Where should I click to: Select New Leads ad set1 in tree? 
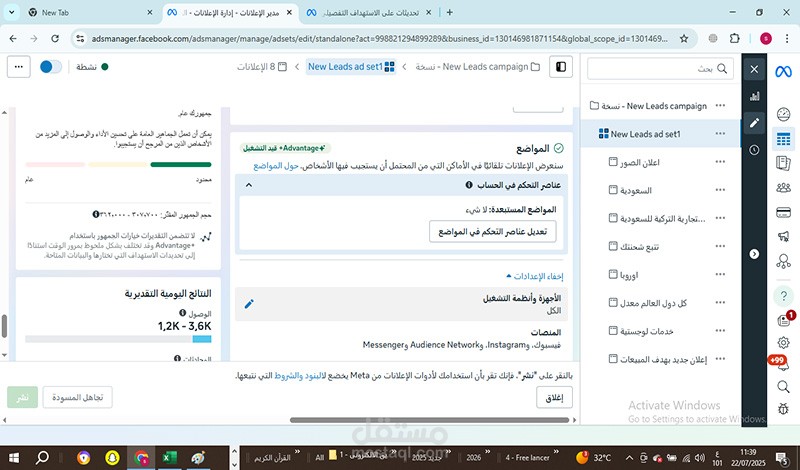pyautogui.click(x=640, y=134)
